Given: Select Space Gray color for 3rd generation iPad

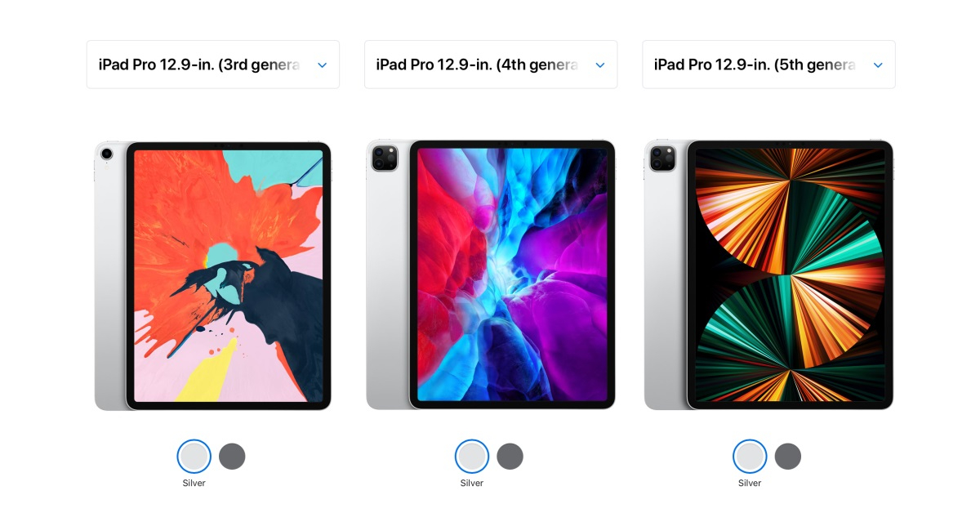Looking at the screenshot, I should (x=232, y=456).
